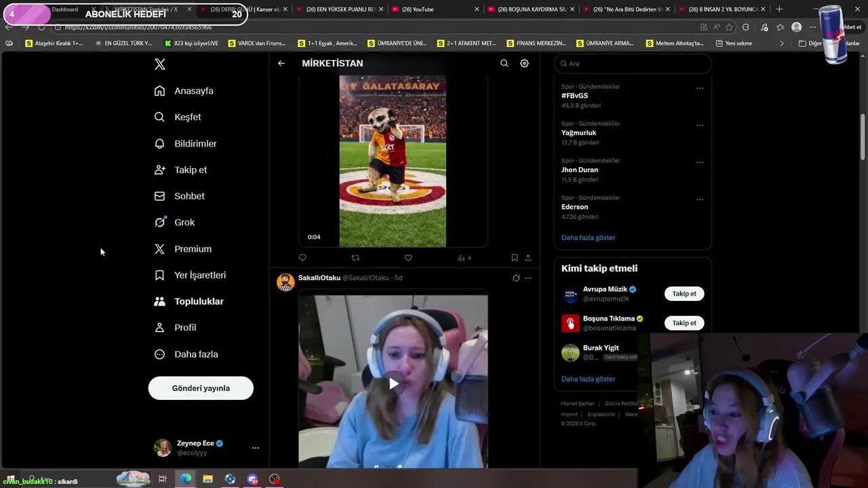Open SakallıOtaku profile avatar

pos(285,283)
